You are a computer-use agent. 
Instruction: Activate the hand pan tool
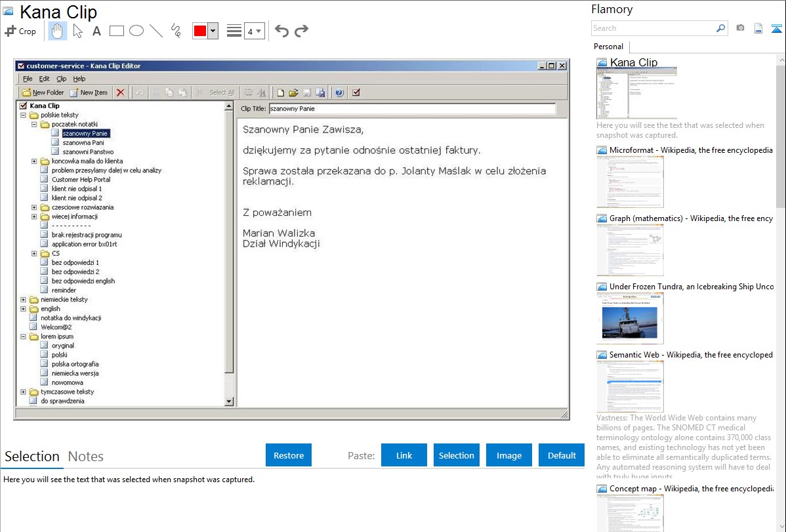coord(57,31)
